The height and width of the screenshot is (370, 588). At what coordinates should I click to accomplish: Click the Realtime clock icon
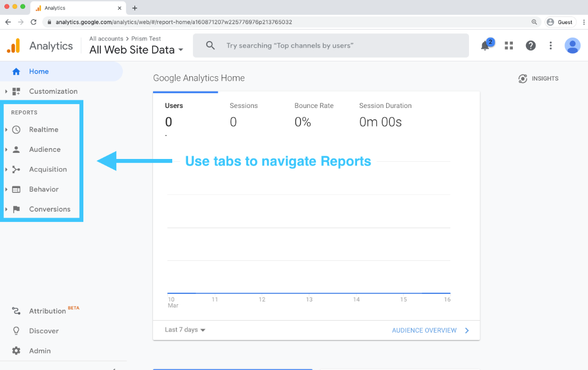point(16,130)
